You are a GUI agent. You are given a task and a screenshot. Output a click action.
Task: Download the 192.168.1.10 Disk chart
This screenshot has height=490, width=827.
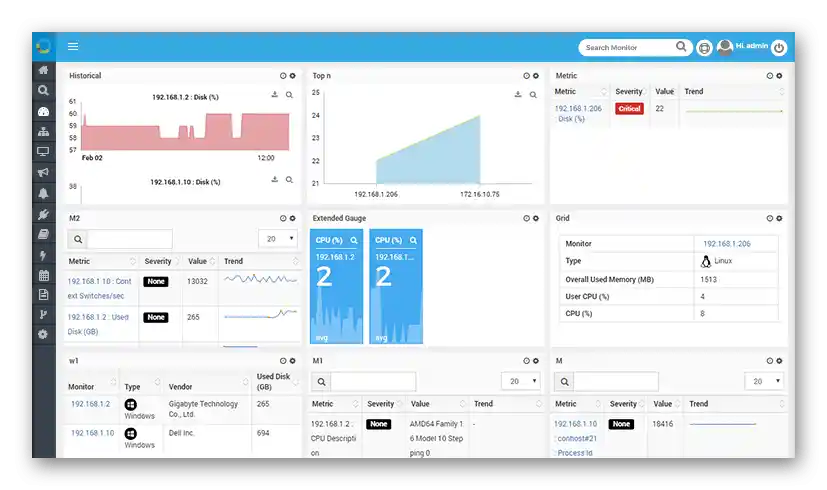[x=274, y=179]
